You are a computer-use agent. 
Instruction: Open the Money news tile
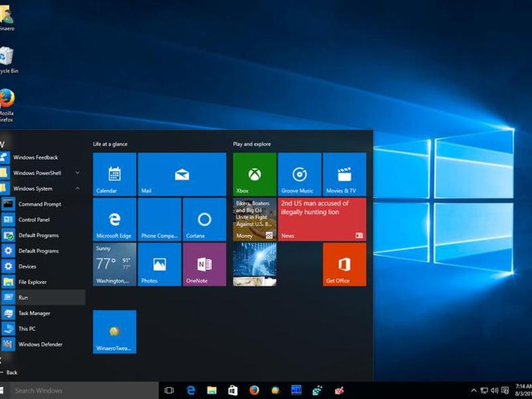[x=255, y=219]
